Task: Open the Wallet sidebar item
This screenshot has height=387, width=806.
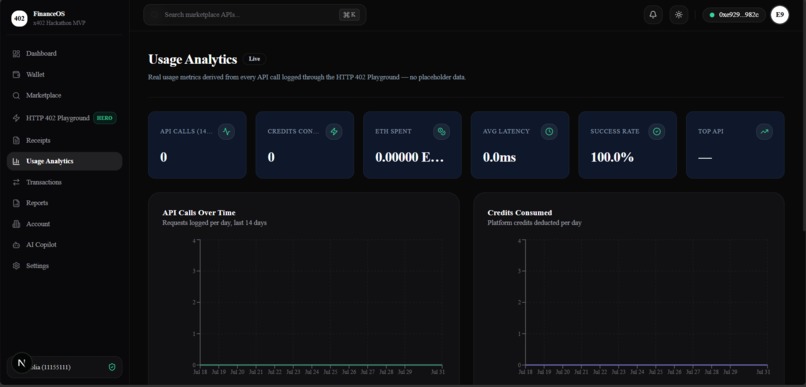Action: 64,75
